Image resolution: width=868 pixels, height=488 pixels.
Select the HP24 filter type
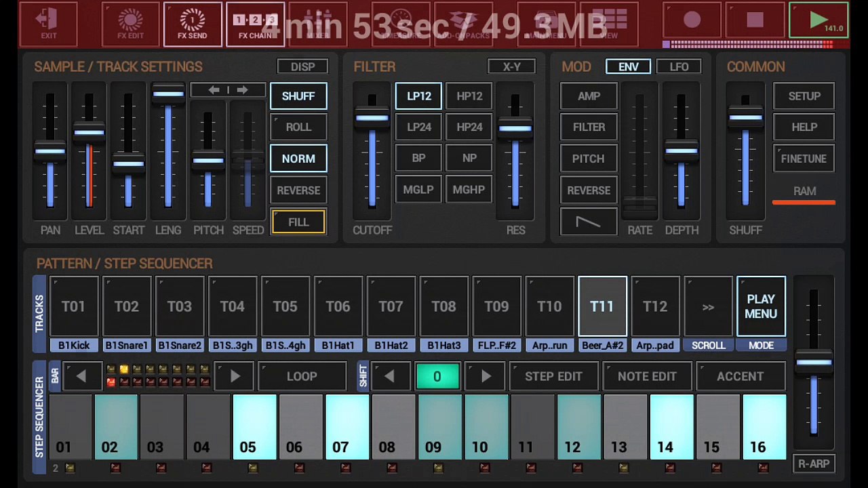pos(469,127)
